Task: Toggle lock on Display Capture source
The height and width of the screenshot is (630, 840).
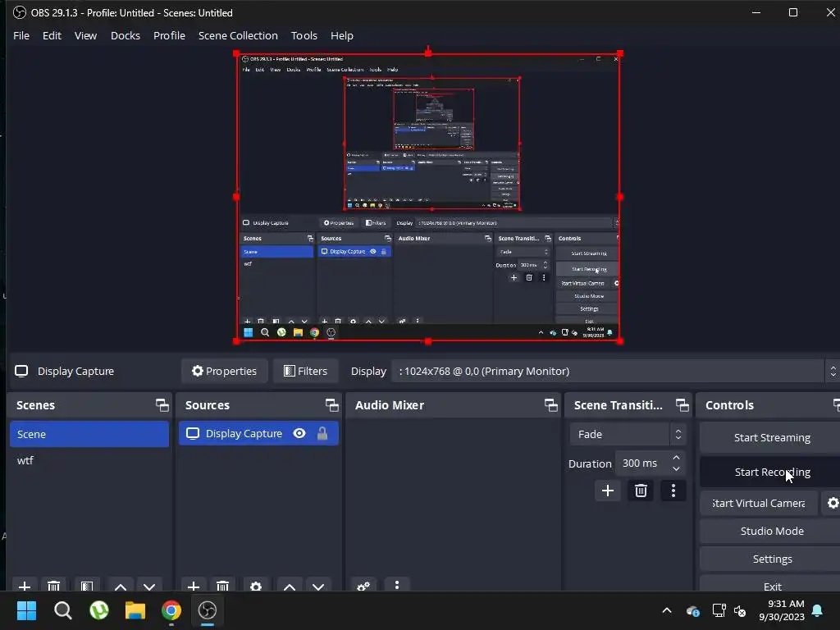Action: point(322,433)
